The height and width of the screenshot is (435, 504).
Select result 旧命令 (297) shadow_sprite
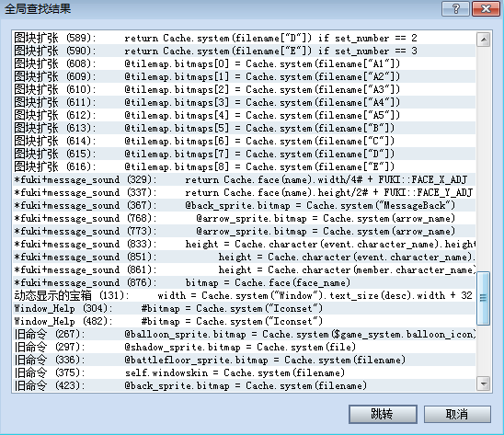coord(245,347)
